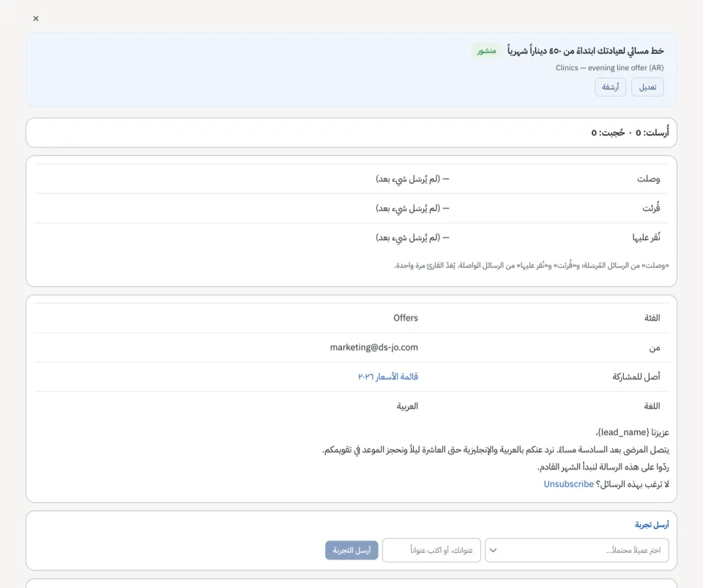Click the (لم يُرسَل شيء بعد) value in نُقر عليها row
This screenshot has width=703, height=588.
point(412,237)
